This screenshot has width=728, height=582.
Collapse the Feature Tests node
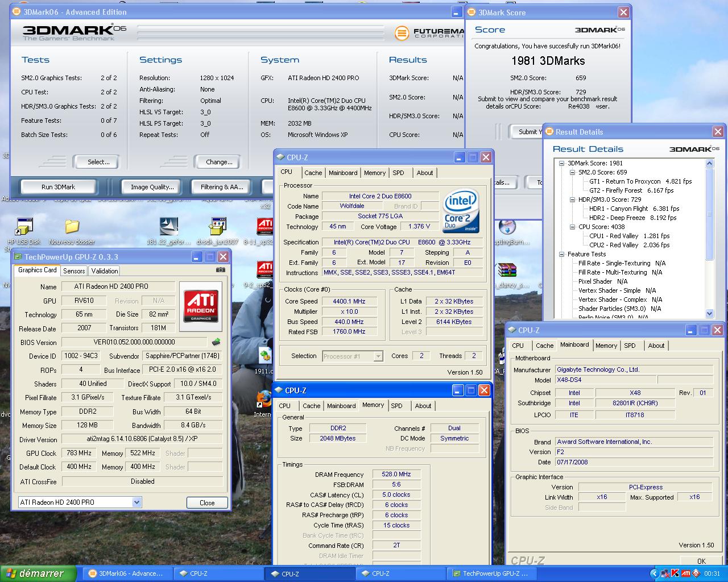coord(561,254)
